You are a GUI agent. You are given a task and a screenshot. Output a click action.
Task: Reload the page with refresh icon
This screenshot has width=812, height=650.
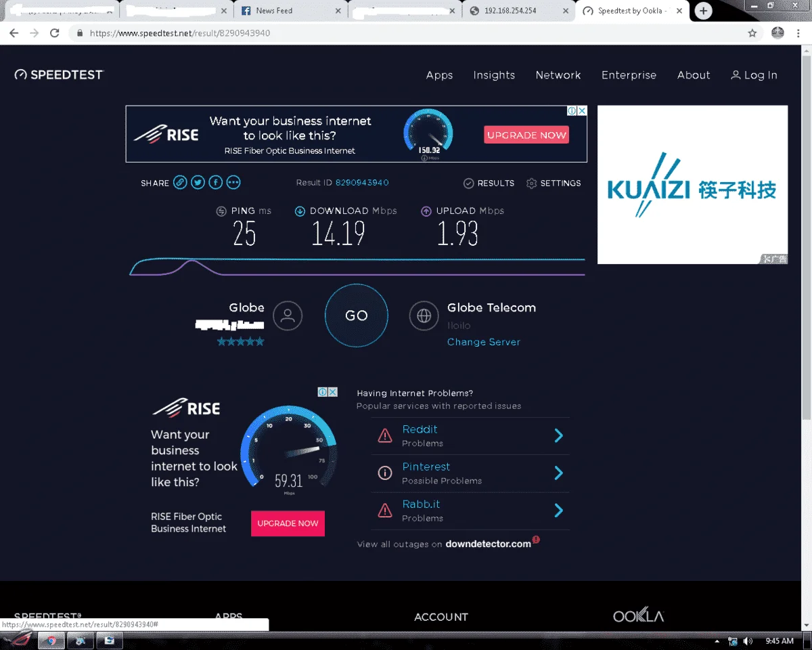[55, 32]
